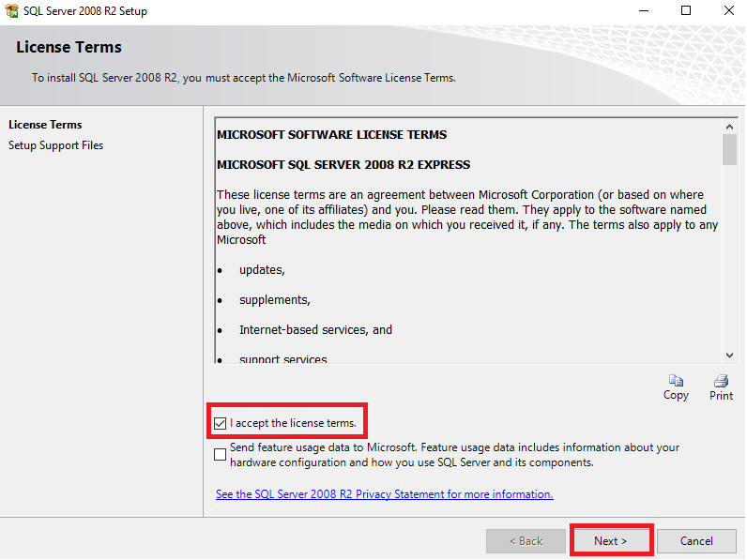747x560 pixels.
Task: Click the 'updates,' bullet text
Action: click(x=262, y=270)
